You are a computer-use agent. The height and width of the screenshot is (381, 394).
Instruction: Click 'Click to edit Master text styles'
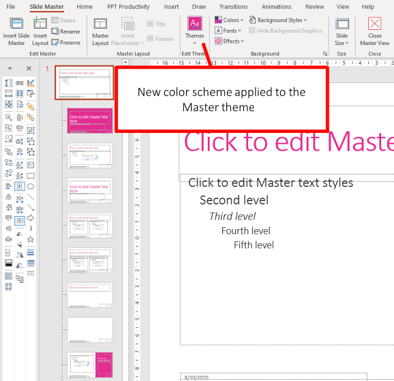click(271, 183)
